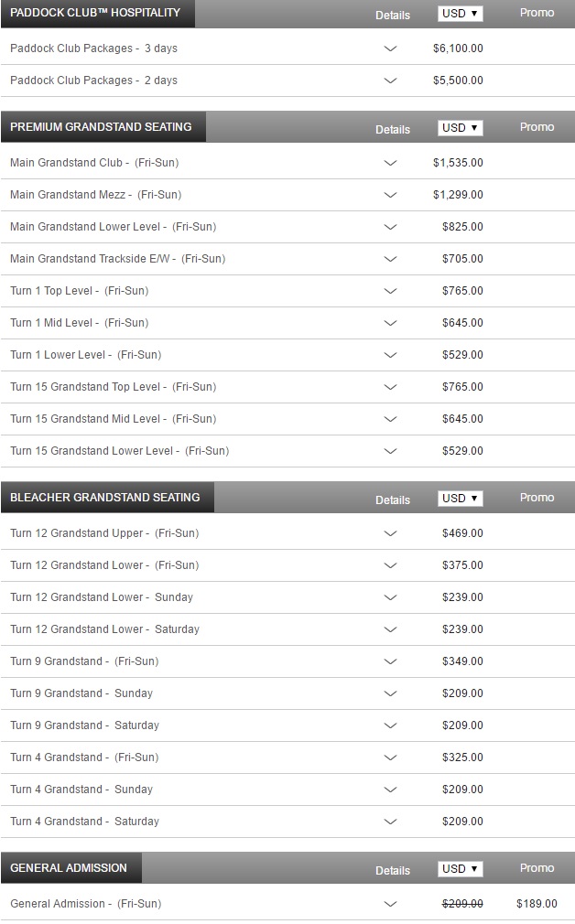Select the Bleacher Grandstand Seating section header
Viewport: 575px width, 924px height.
pos(105,498)
